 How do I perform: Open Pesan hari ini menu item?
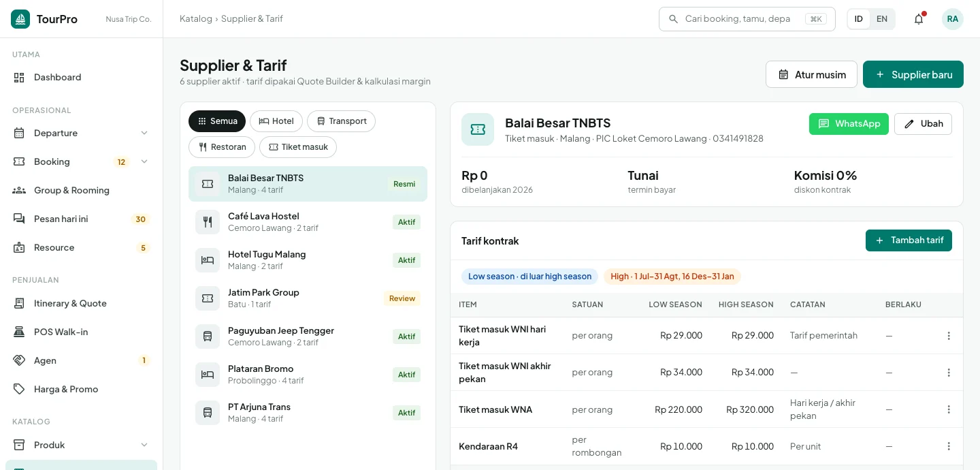point(82,219)
